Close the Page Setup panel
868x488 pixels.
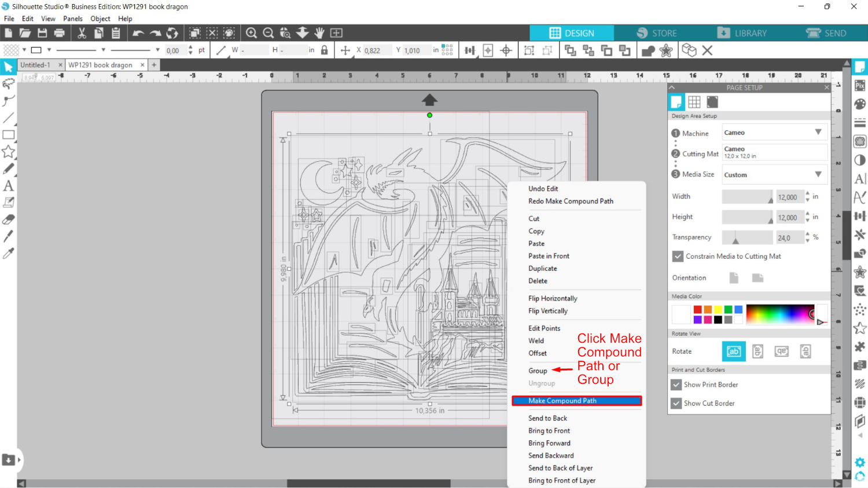pos(826,87)
